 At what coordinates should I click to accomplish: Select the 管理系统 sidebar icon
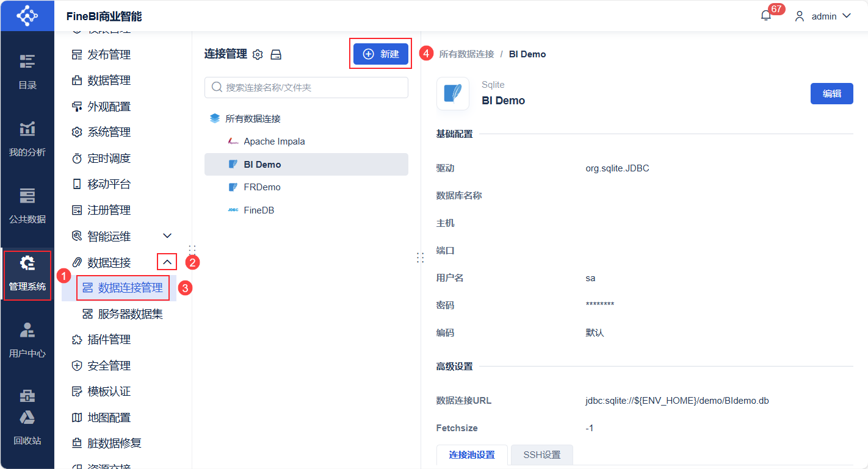(x=27, y=276)
